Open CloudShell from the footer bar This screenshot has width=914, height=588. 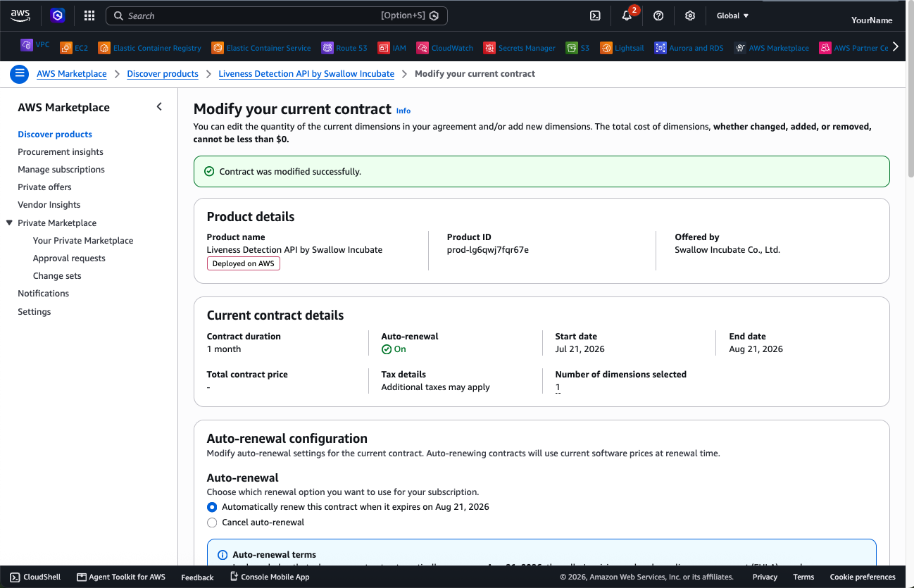click(x=35, y=577)
